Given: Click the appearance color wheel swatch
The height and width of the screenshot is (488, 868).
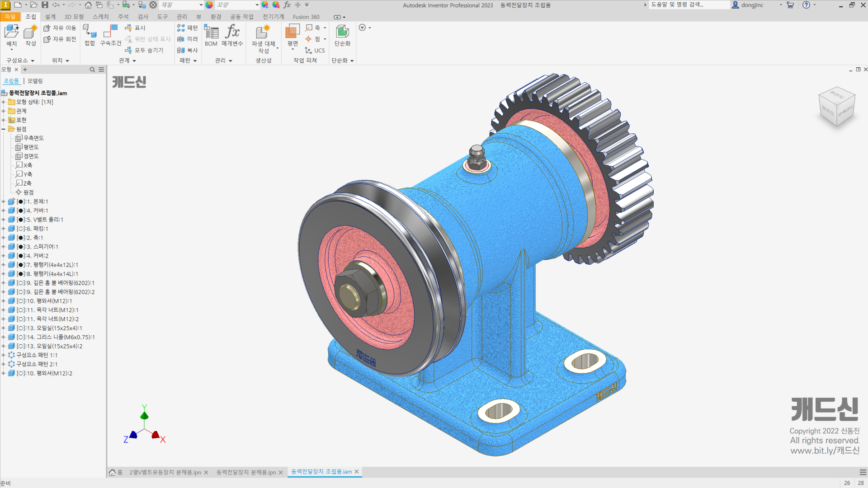Looking at the screenshot, I should point(209,5).
